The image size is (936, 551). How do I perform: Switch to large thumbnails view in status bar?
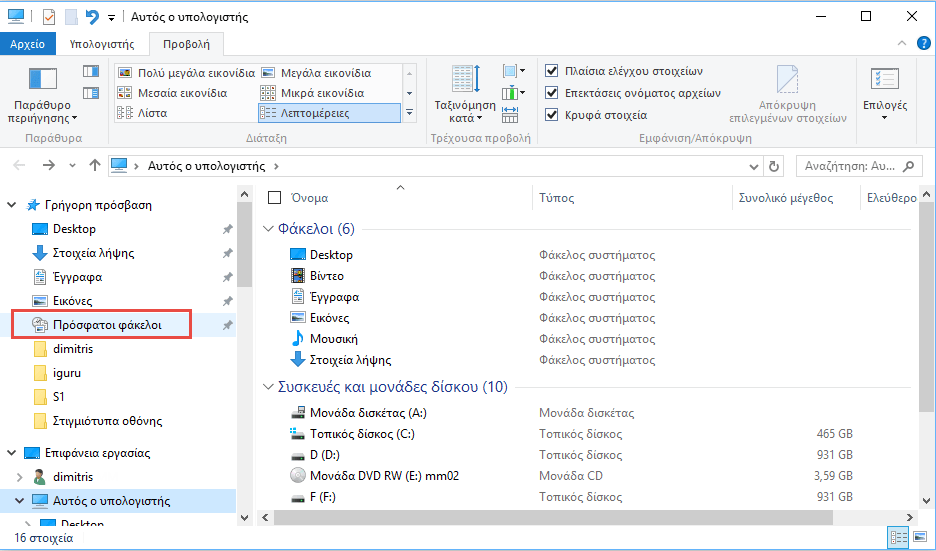(920, 537)
